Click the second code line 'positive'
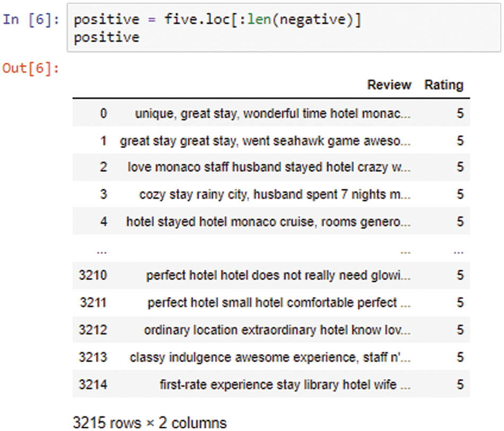The height and width of the screenshot is (431, 504). point(106,37)
